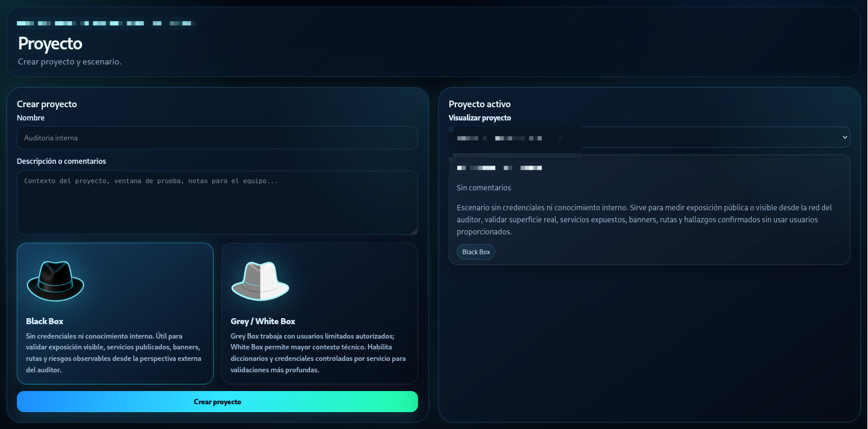Focus the Nombre input field
The image size is (868, 429).
pos(217,138)
